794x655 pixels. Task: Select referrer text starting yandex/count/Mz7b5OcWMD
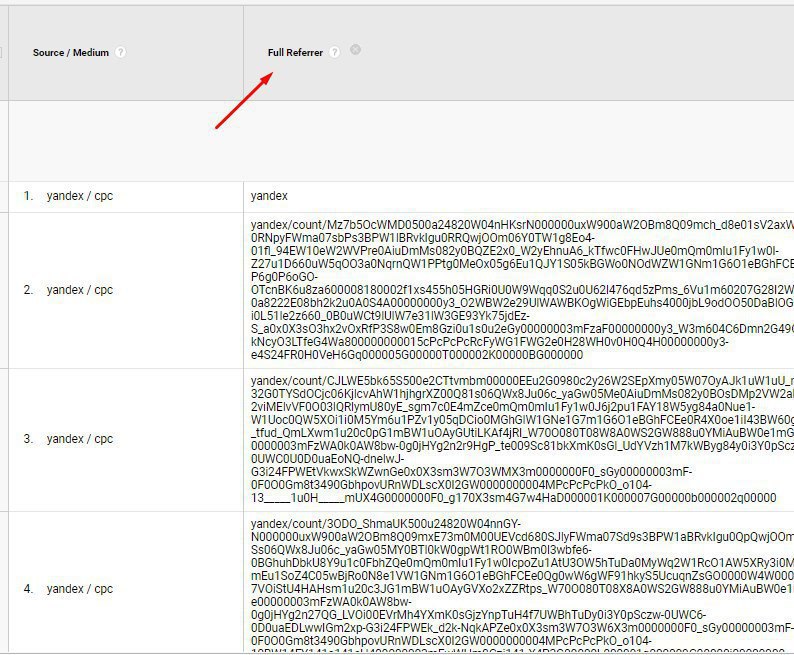(x=522, y=290)
